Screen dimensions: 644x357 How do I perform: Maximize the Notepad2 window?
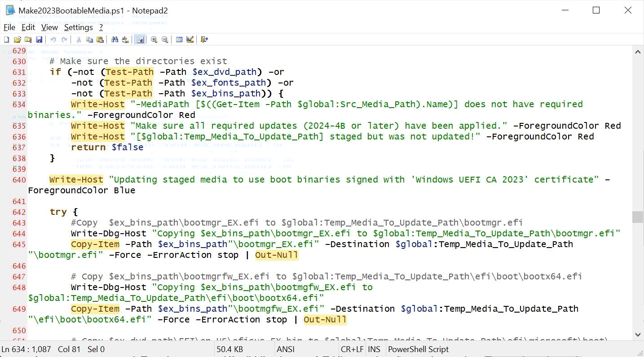(596, 10)
